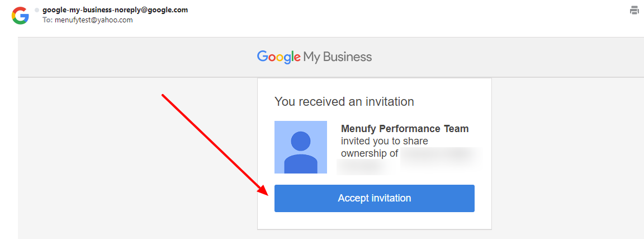Image resolution: width=644 pixels, height=239 pixels.
Task: Click the "ownership of" text
Action: [369, 154]
